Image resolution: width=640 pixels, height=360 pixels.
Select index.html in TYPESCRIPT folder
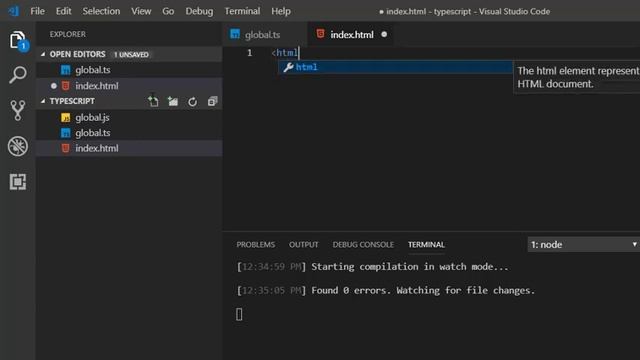click(129, 148)
